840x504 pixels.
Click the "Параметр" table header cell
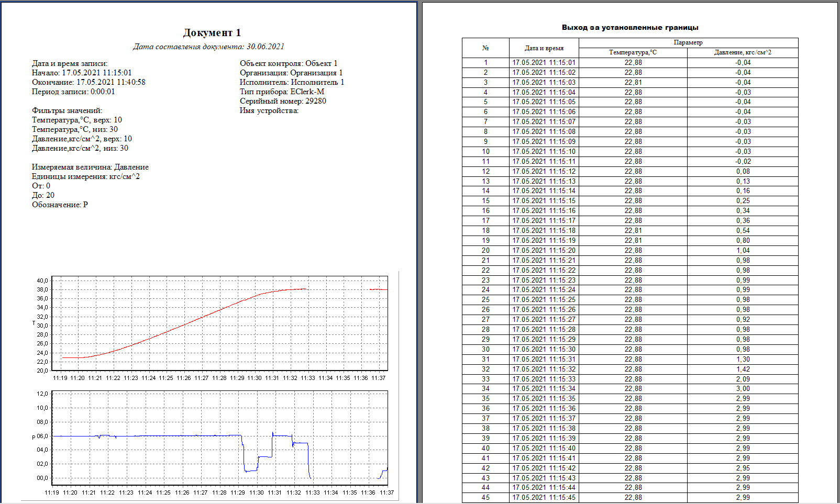click(688, 42)
